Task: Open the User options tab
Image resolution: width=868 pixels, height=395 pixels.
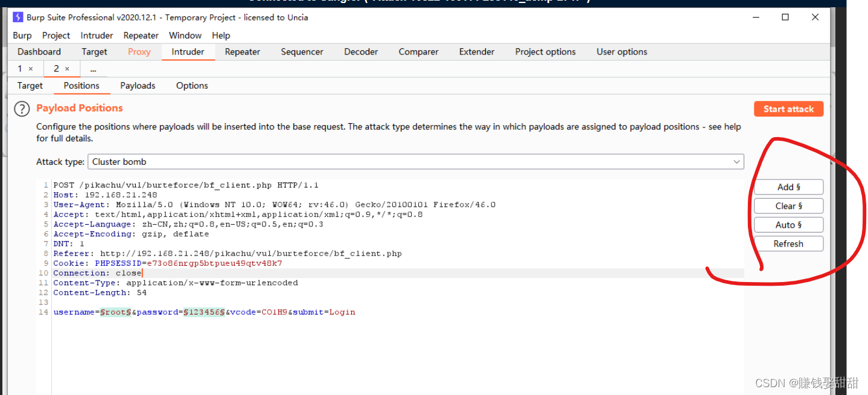Action: click(x=622, y=52)
